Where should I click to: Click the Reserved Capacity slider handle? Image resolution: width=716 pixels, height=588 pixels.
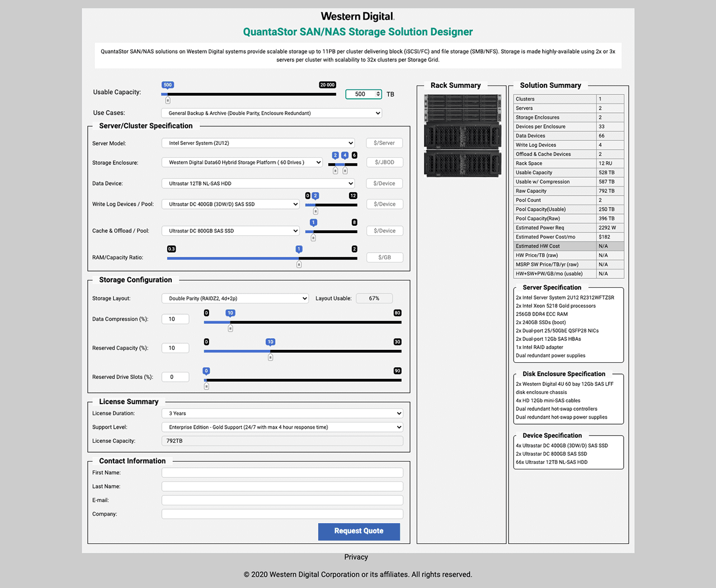pos(270,357)
